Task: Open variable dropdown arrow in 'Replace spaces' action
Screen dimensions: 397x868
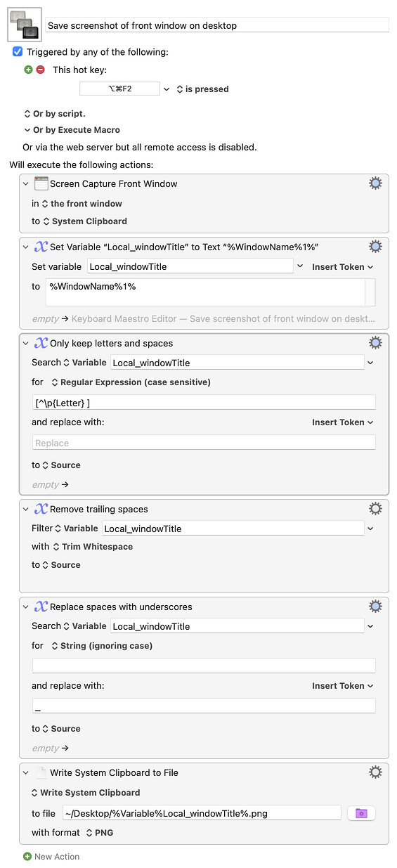Action: [x=371, y=626]
